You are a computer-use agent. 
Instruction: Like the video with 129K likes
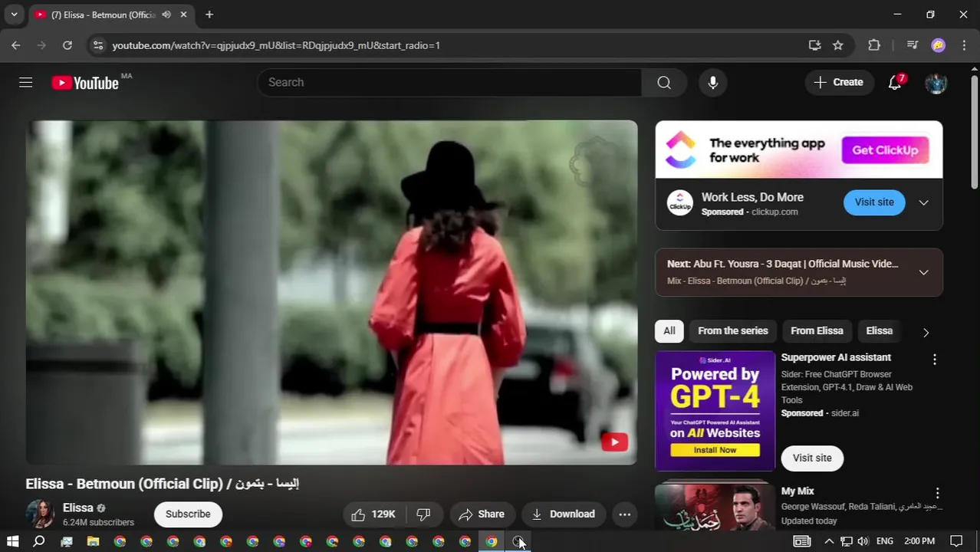click(373, 514)
